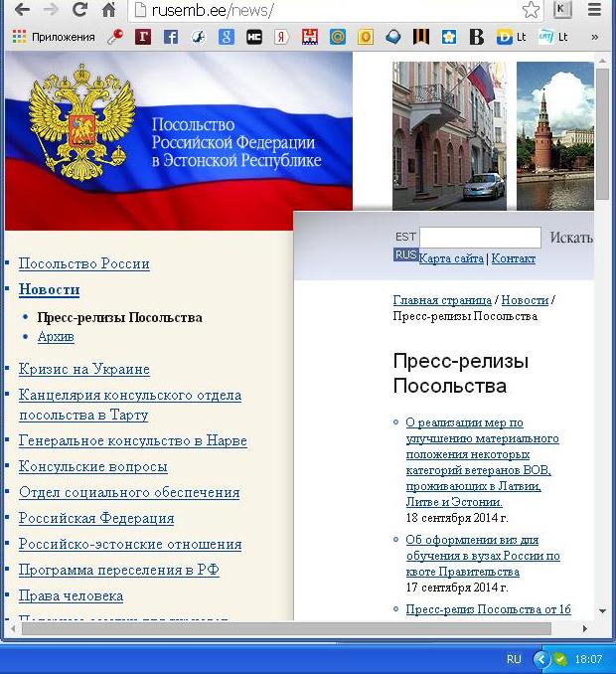Open Канцелярия консульского отдела в Тарту

pos(130,405)
